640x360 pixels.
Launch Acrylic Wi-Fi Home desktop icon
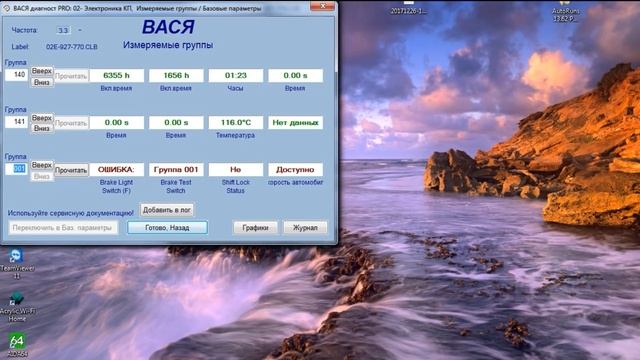(16, 306)
